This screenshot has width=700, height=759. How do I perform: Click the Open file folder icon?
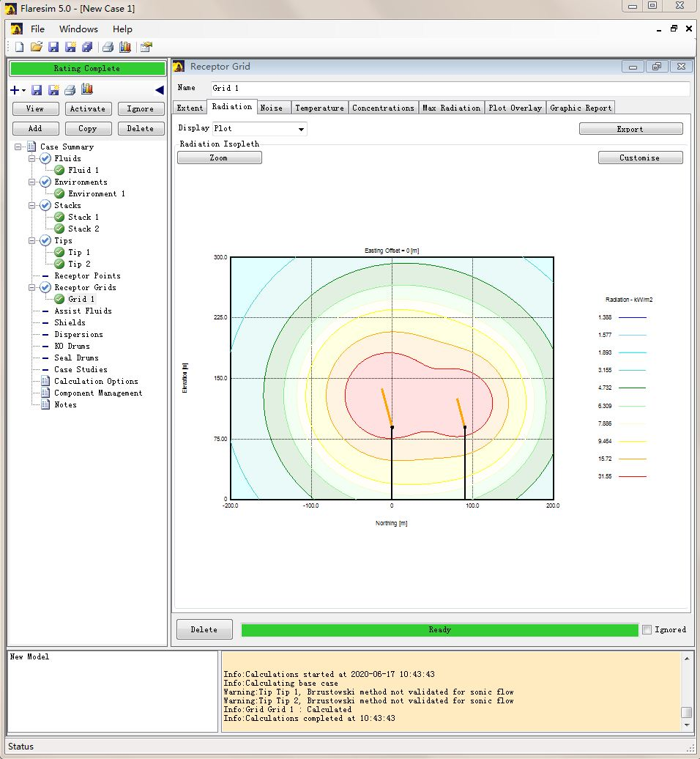(x=37, y=47)
